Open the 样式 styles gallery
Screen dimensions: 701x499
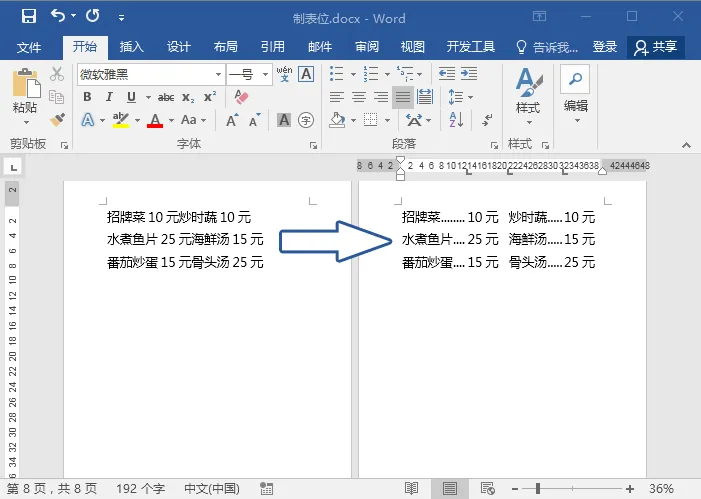tap(528, 96)
